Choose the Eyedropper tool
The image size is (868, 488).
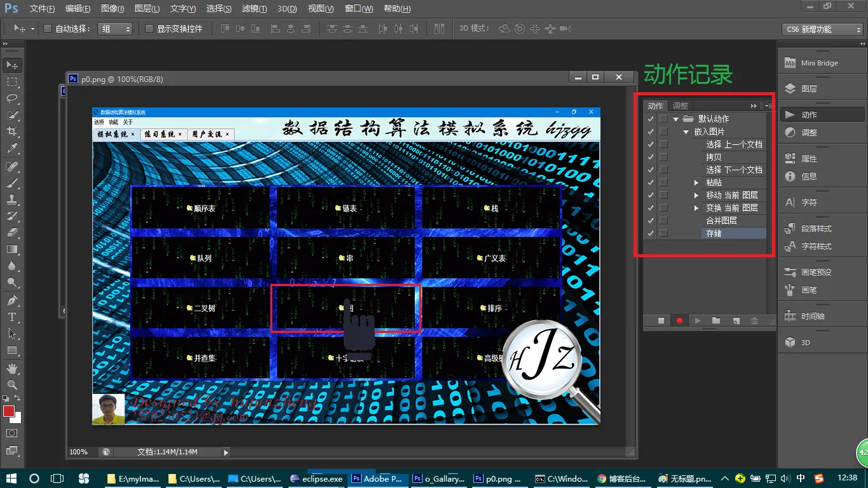point(12,149)
